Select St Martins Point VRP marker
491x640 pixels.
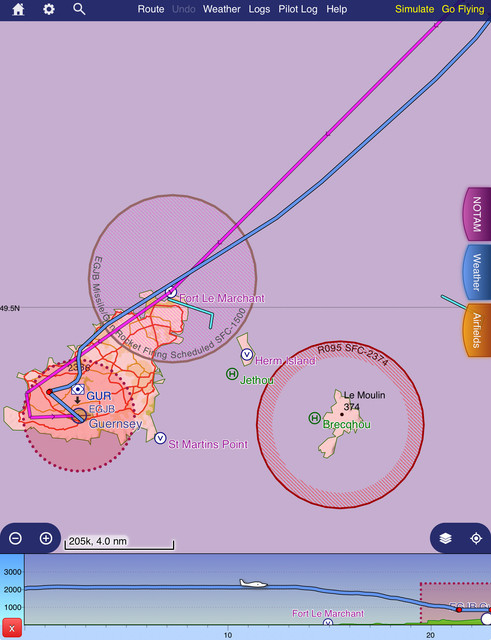160,438
